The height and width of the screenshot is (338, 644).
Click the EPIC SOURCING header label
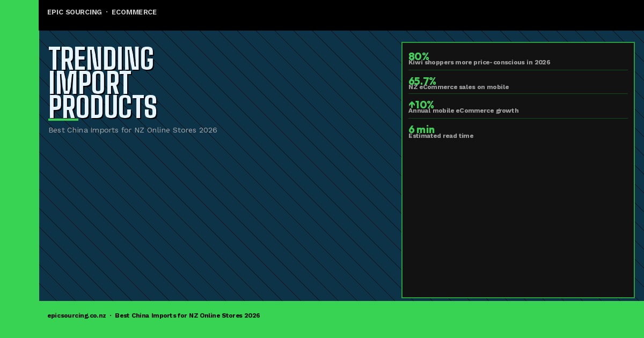[75, 12]
